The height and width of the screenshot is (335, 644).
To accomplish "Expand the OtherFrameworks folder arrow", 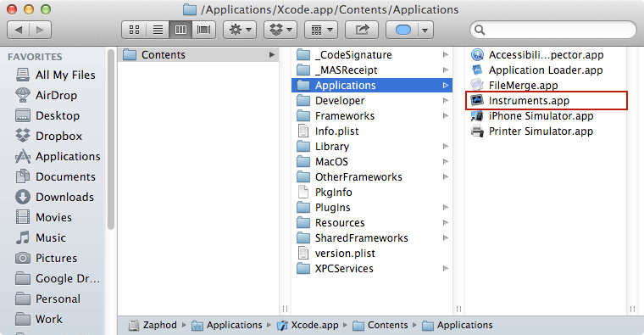I will point(445,176).
